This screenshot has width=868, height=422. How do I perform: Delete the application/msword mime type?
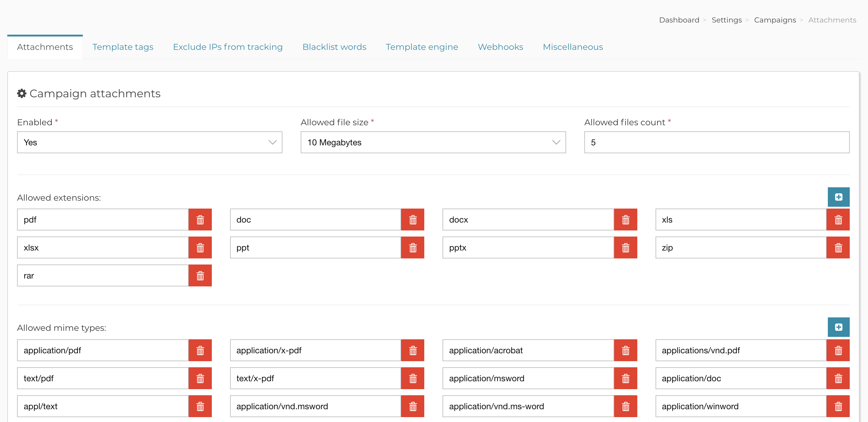pyautogui.click(x=625, y=378)
